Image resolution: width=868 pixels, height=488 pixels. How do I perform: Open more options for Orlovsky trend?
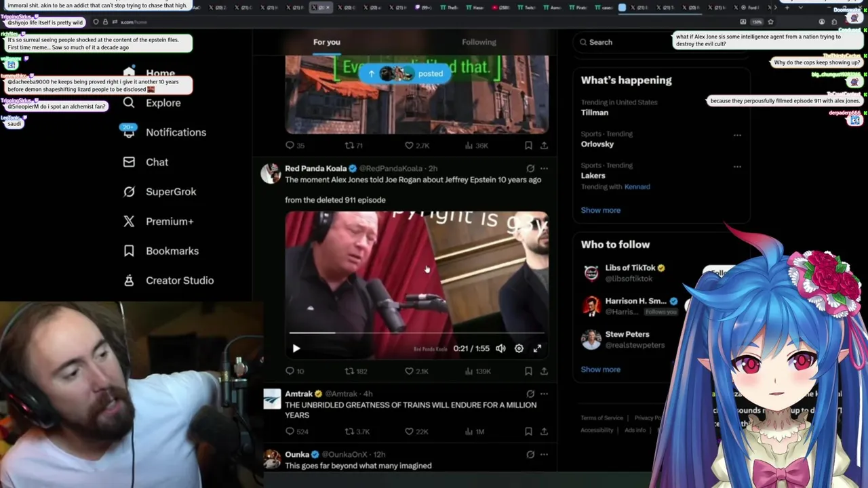pyautogui.click(x=737, y=135)
